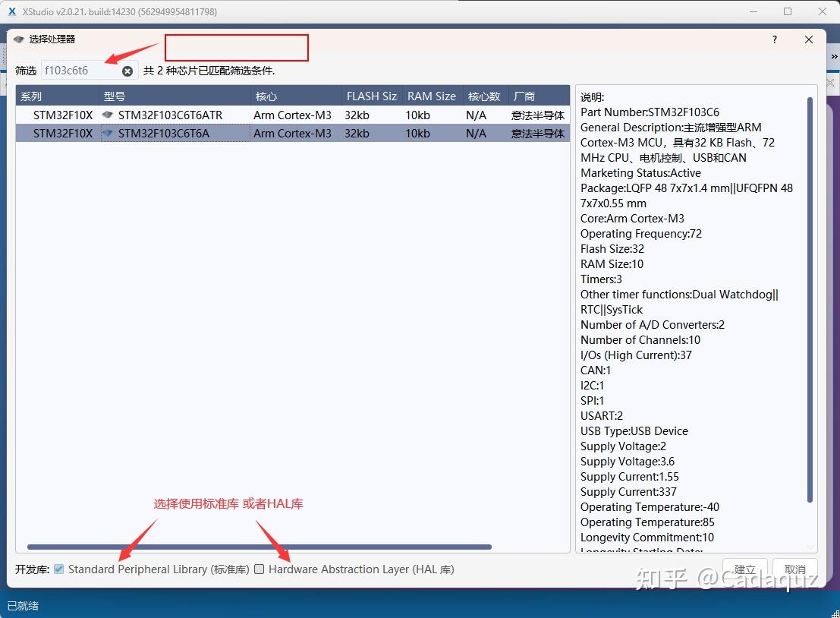Click 意法半导体 in the STM32F103C6T6ATR row
This screenshot has height=618, width=840.
(x=538, y=115)
